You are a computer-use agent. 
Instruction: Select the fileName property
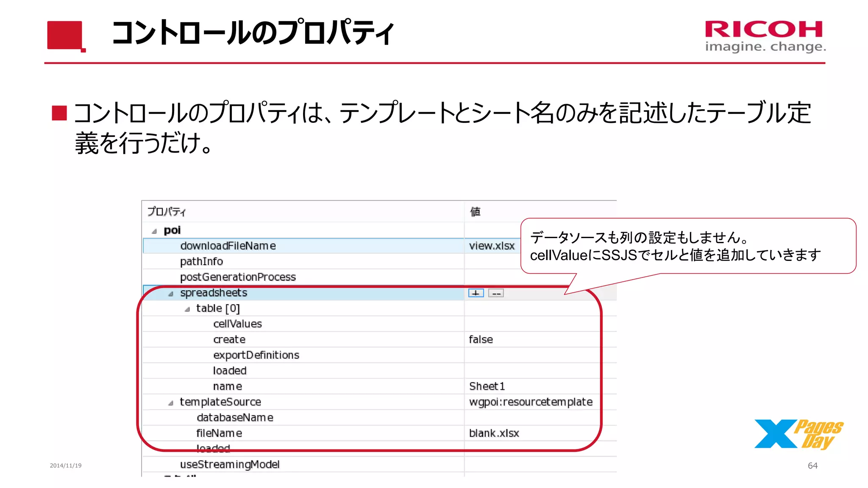219,433
